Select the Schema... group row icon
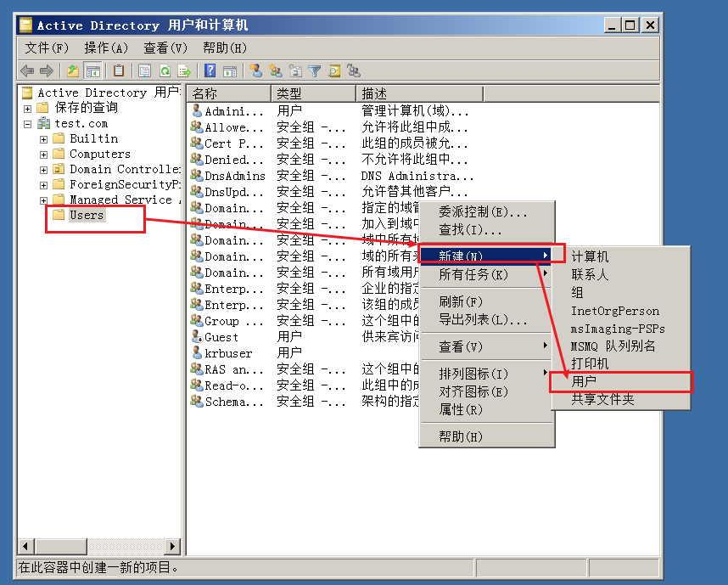Viewport: 728px width, 585px height. 197,401
